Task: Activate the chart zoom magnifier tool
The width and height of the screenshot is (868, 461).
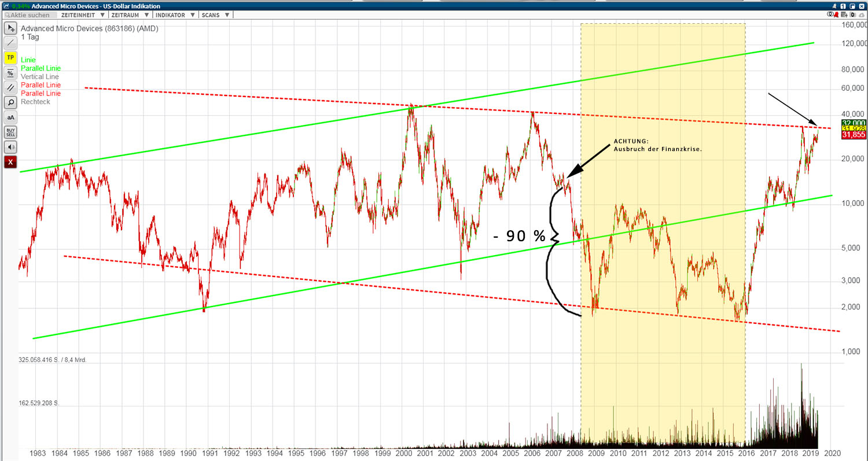Action: pyautogui.click(x=10, y=102)
